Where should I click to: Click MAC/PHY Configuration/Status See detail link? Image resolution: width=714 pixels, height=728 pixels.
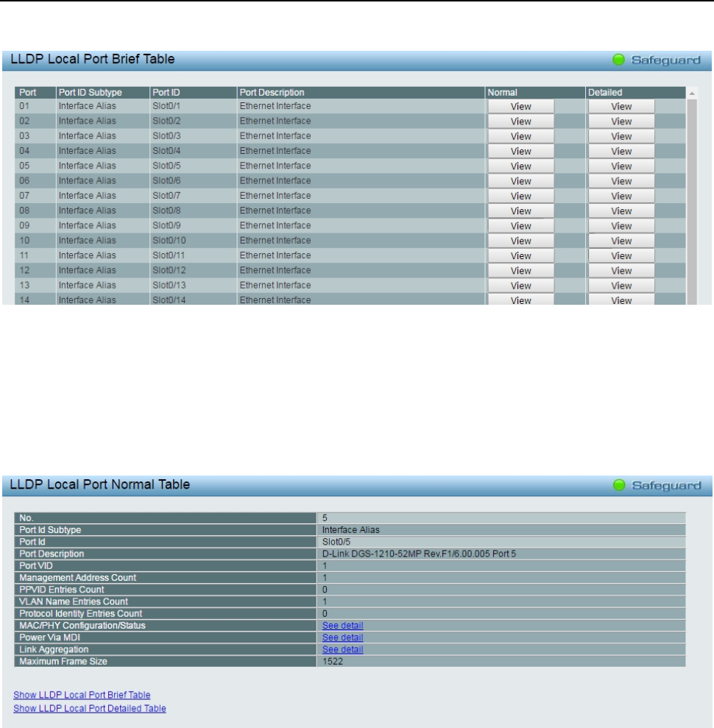pyautogui.click(x=342, y=626)
